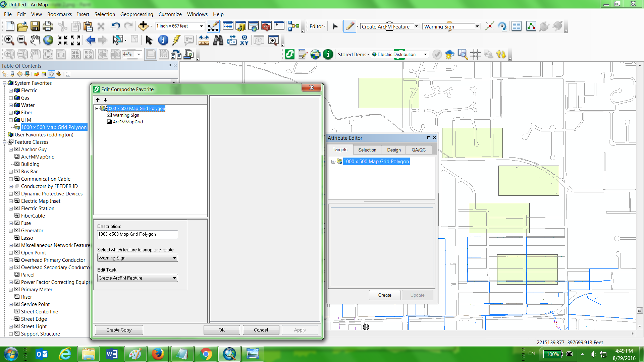Toggle List By Source view
644x362 pixels.
12,74
